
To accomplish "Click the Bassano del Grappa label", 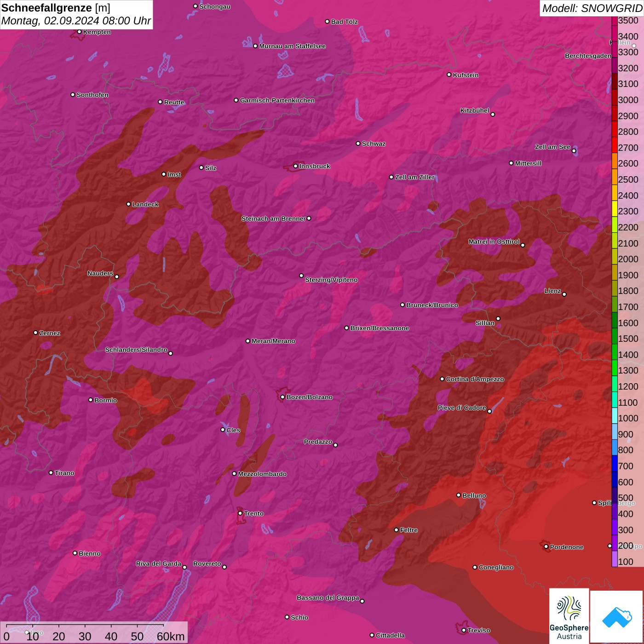I will (x=328, y=598).
